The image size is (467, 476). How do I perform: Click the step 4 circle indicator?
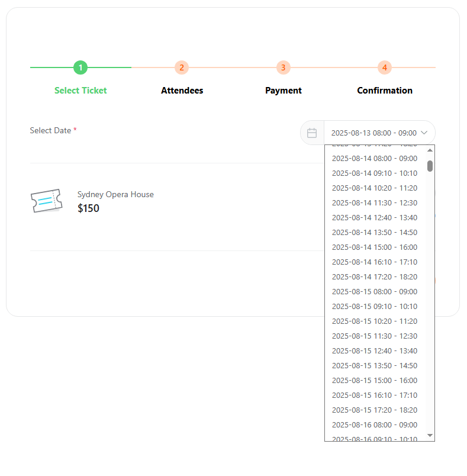pyautogui.click(x=385, y=67)
